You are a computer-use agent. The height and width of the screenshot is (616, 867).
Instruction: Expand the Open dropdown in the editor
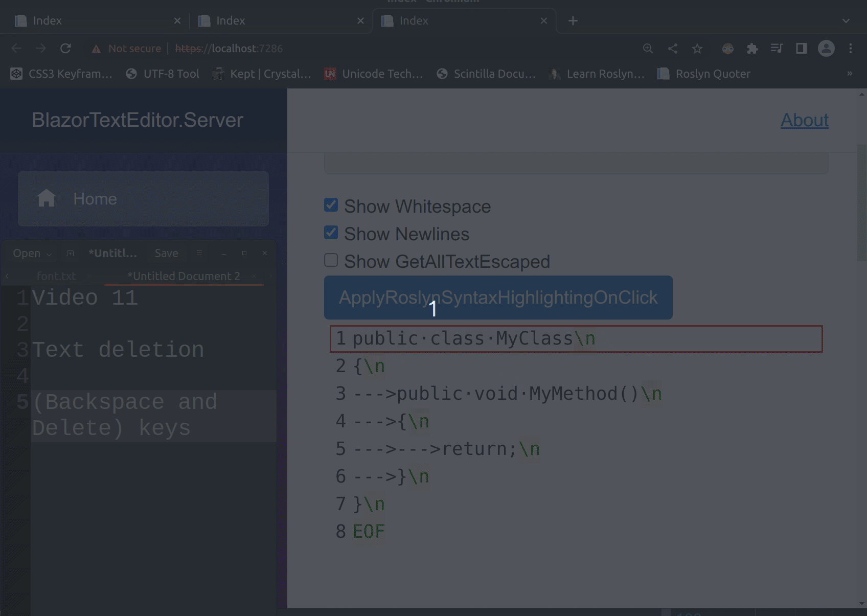click(31, 253)
